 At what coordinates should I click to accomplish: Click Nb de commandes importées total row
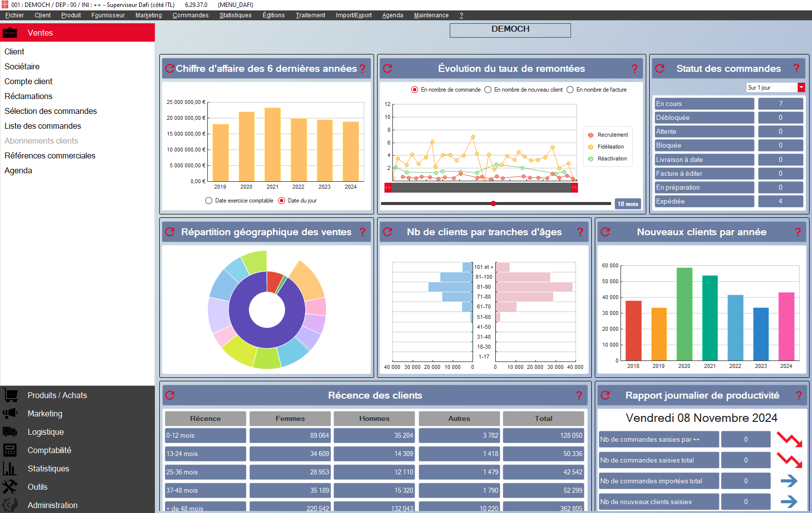pos(659,481)
